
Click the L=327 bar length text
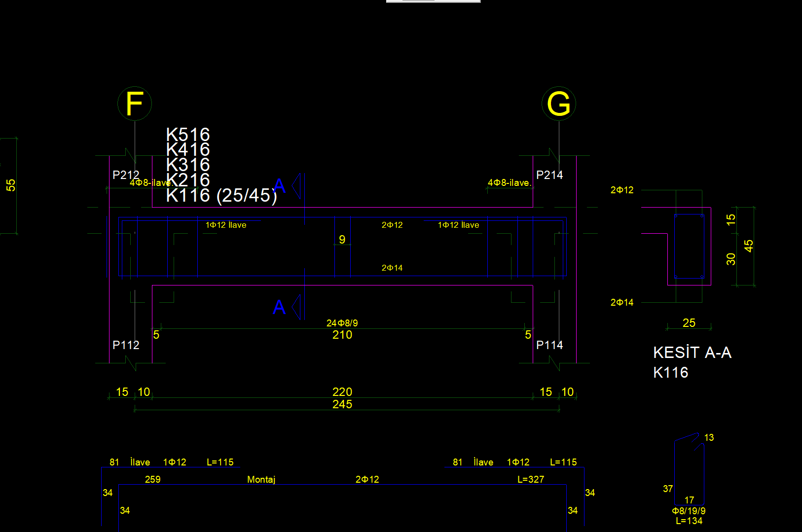pyautogui.click(x=530, y=479)
